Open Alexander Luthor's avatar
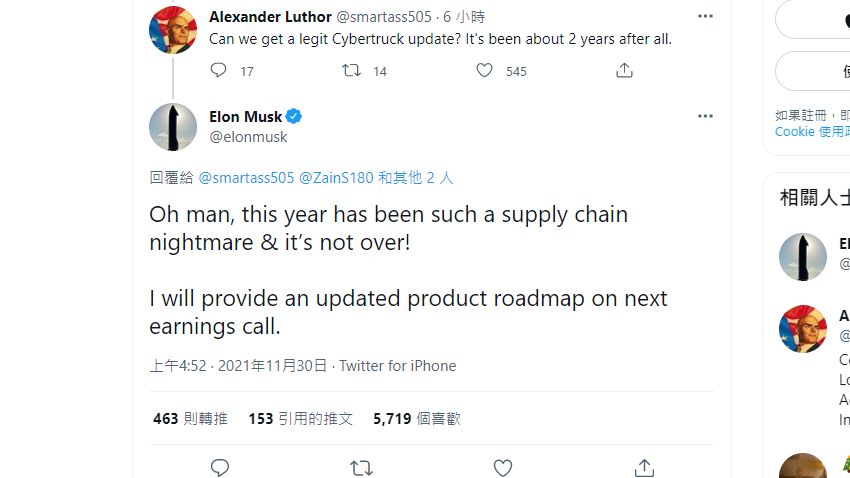The width and height of the screenshot is (850, 478). pyautogui.click(x=173, y=29)
